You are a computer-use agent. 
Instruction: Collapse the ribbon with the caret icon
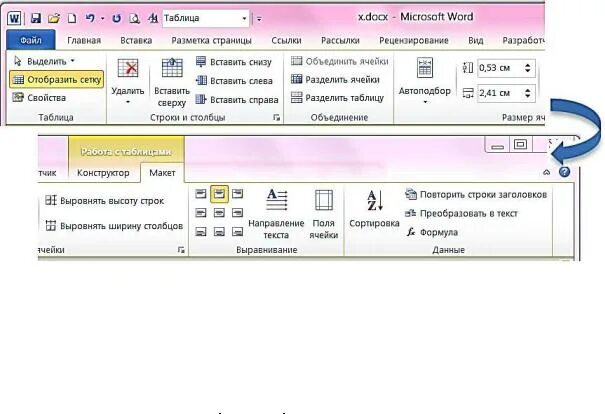(x=546, y=172)
